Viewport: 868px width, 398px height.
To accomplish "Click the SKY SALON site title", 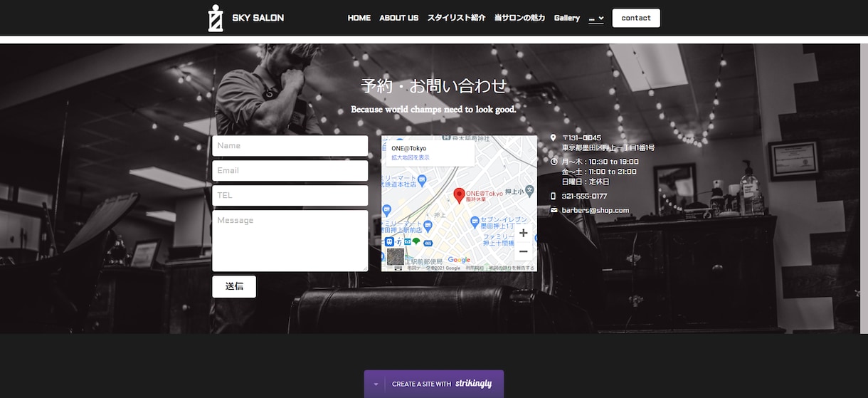I will click(x=258, y=18).
